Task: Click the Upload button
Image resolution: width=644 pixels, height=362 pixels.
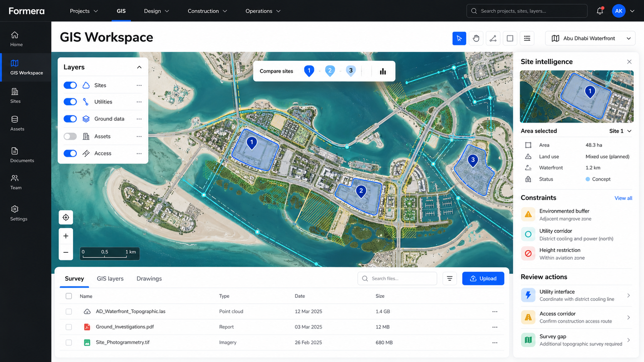Action: click(x=483, y=279)
